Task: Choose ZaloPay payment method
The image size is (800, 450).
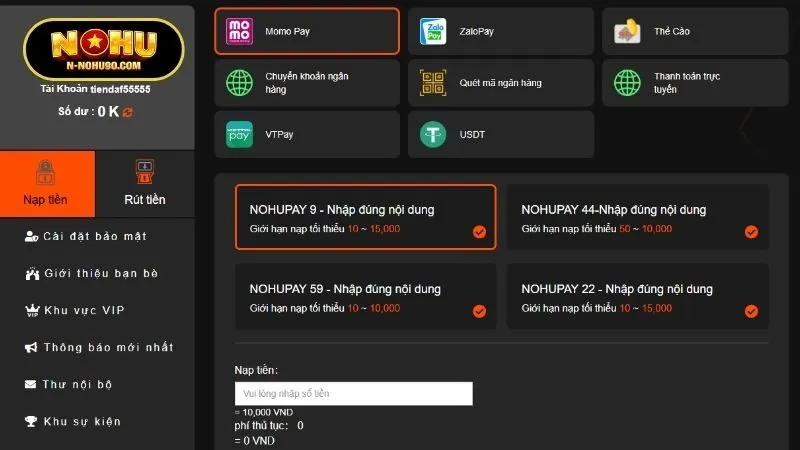Action: 501,31
